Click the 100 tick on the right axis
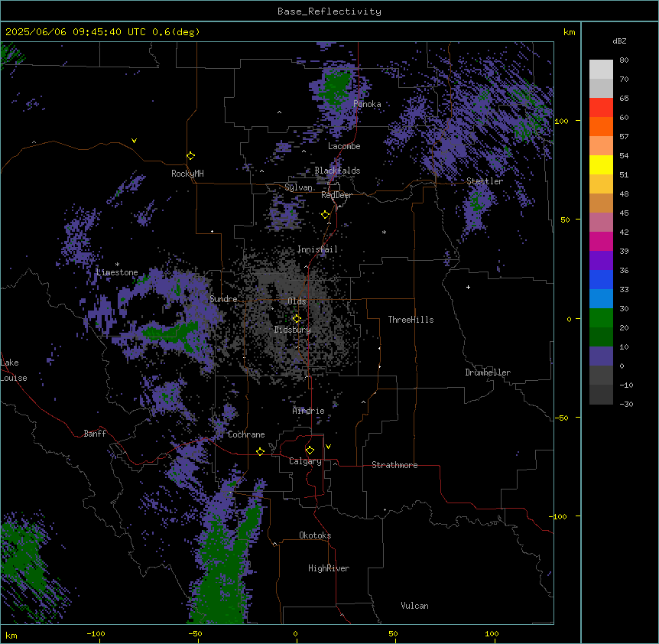The width and height of the screenshot is (659, 644). [561, 121]
